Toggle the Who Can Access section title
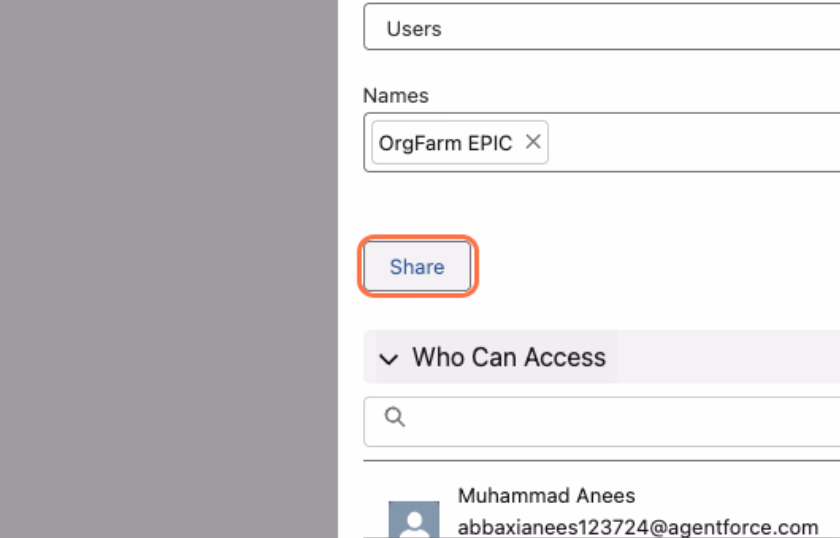The height and width of the screenshot is (538, 840). [509, 357]
